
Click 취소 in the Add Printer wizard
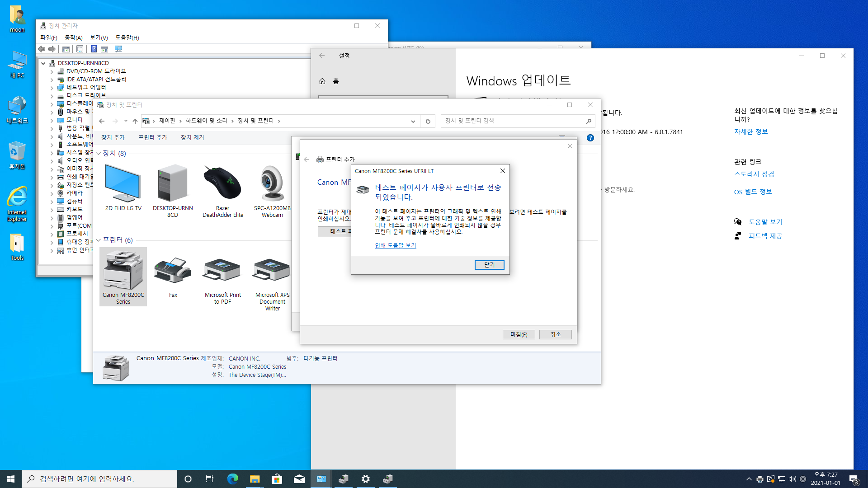[555, 334]
